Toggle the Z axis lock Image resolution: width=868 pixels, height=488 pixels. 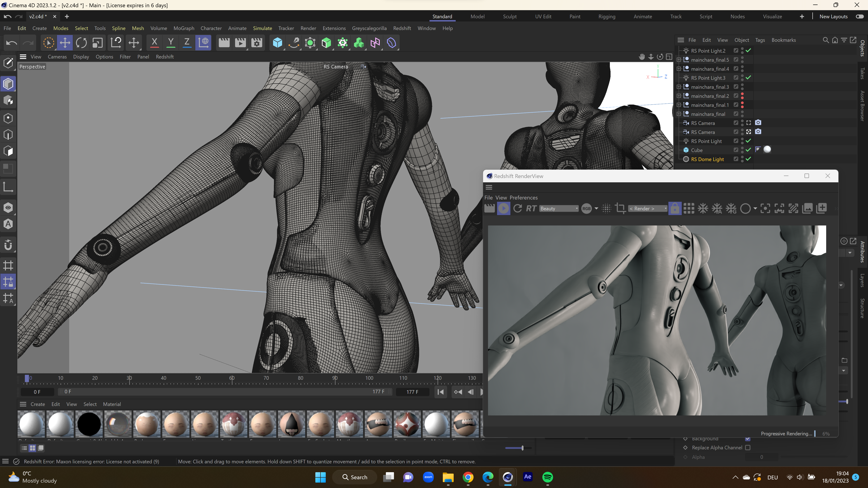(187, 43)
